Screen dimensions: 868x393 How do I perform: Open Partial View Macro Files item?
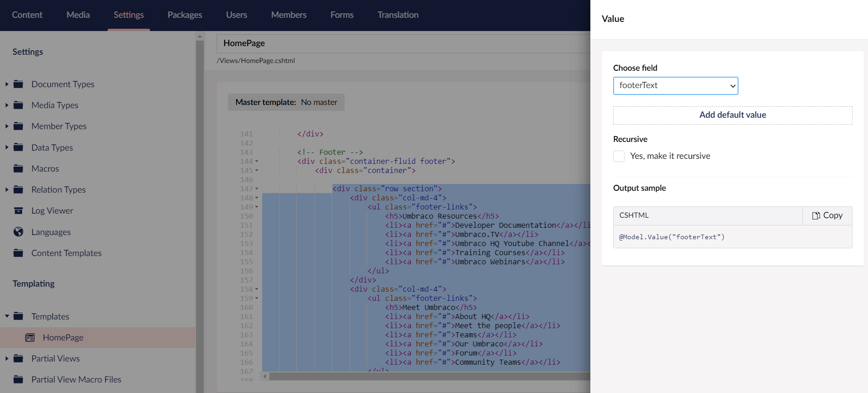[x=76, y=379]
